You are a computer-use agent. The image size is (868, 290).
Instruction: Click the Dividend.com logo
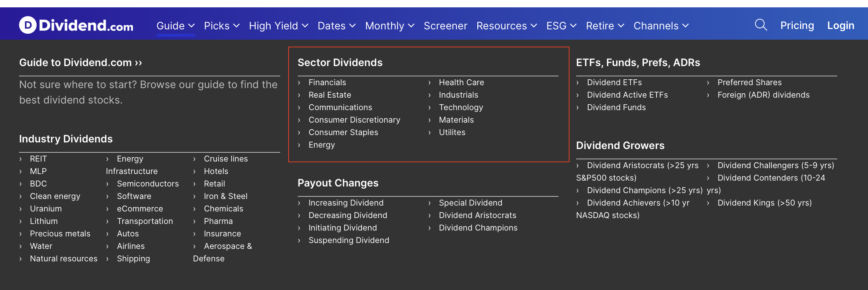coord(76,25)
